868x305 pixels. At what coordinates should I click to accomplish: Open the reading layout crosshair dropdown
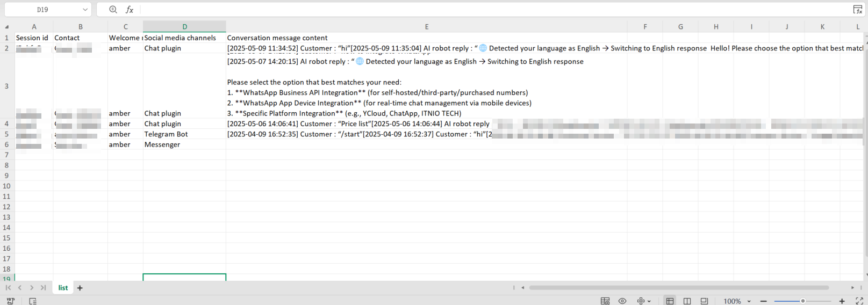(644, 301)
